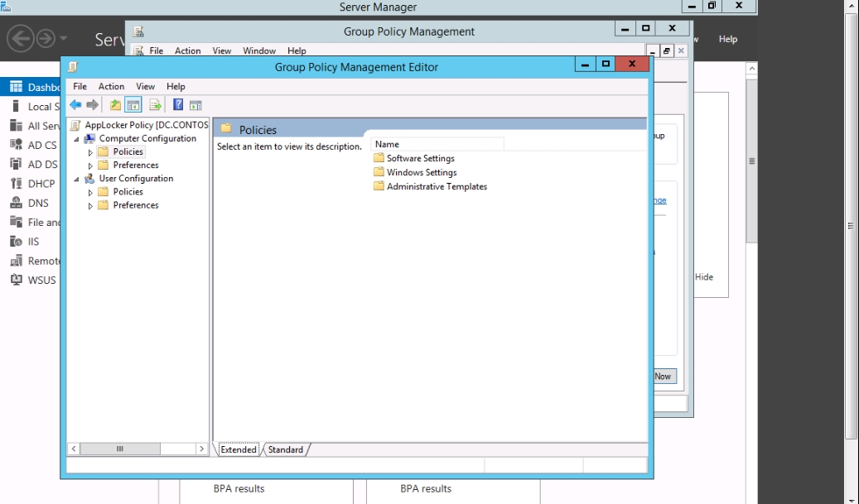Click the Back arrow toolbar icon
This screenshot has width=859, height=504.
click(x=75, y=105)
